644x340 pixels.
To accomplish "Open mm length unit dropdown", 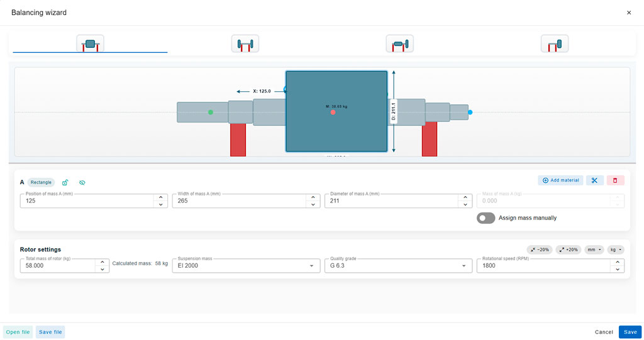I will [x=594, y=250].
